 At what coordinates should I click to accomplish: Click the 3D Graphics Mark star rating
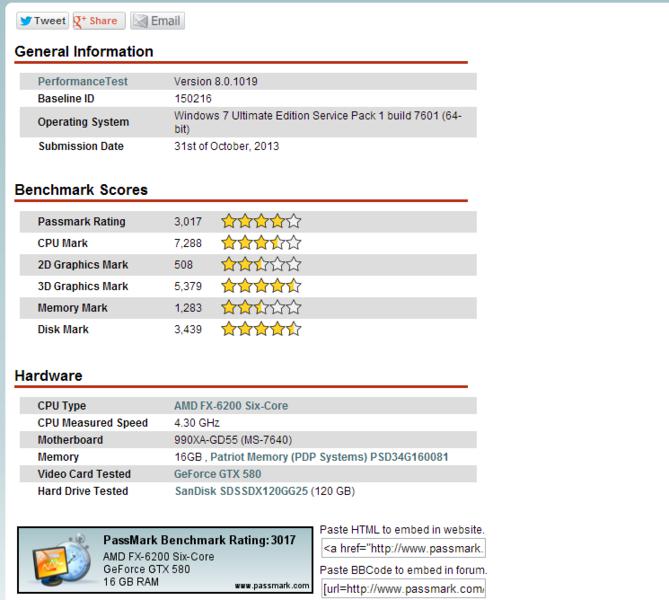coord(261,286)
